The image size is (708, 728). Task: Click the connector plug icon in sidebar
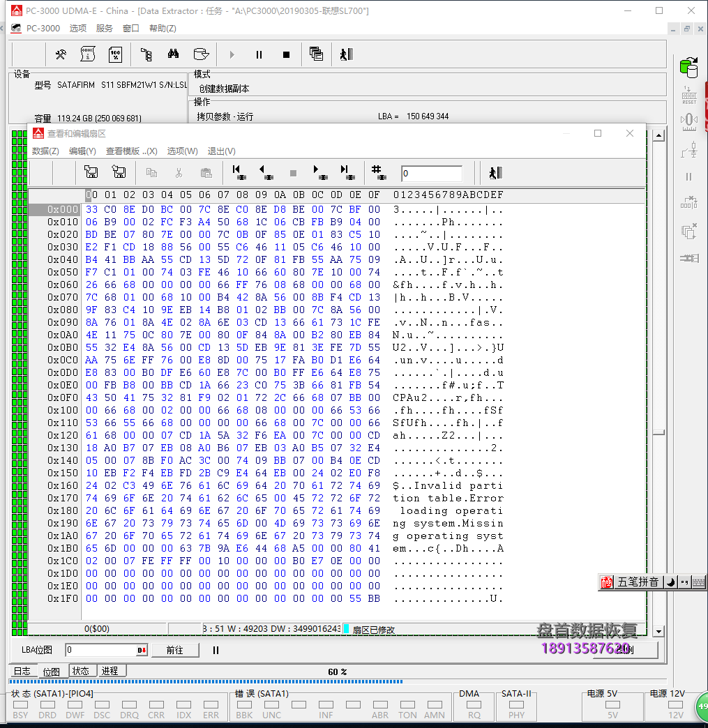tap(689, 258)
